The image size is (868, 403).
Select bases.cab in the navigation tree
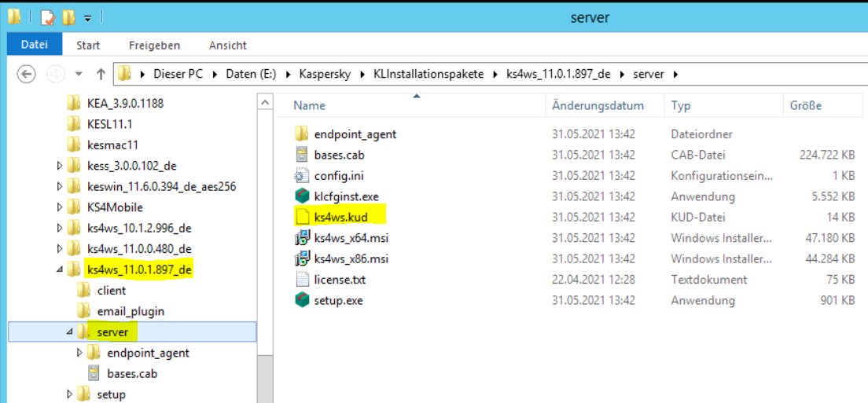pyautogui.click(x=132, y=374)
